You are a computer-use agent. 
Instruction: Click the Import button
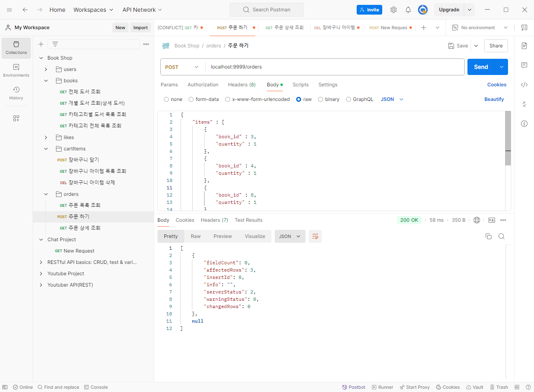point(140,28)
